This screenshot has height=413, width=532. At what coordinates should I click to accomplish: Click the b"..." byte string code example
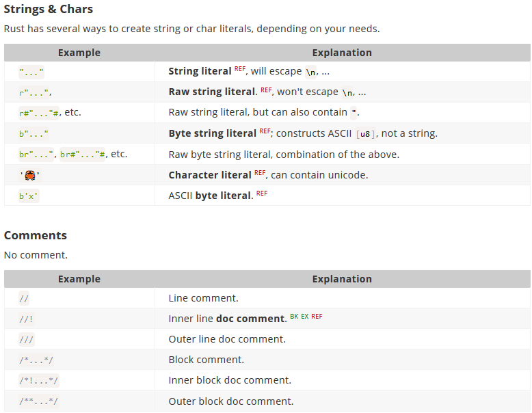pyautogui.click(x=34, y=134)
